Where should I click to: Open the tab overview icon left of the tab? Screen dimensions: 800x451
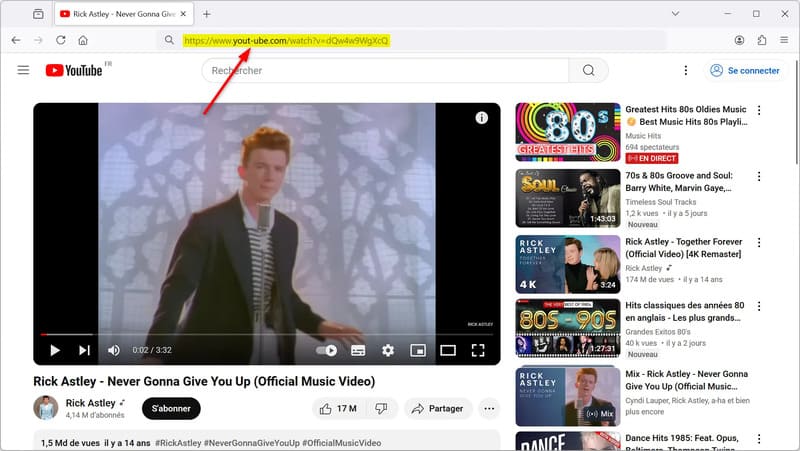click(38, 14)
